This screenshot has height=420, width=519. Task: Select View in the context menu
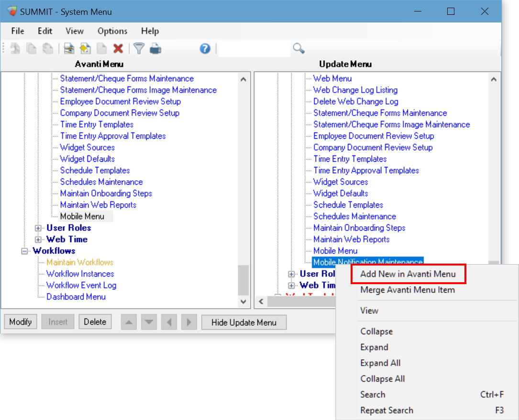369,310
